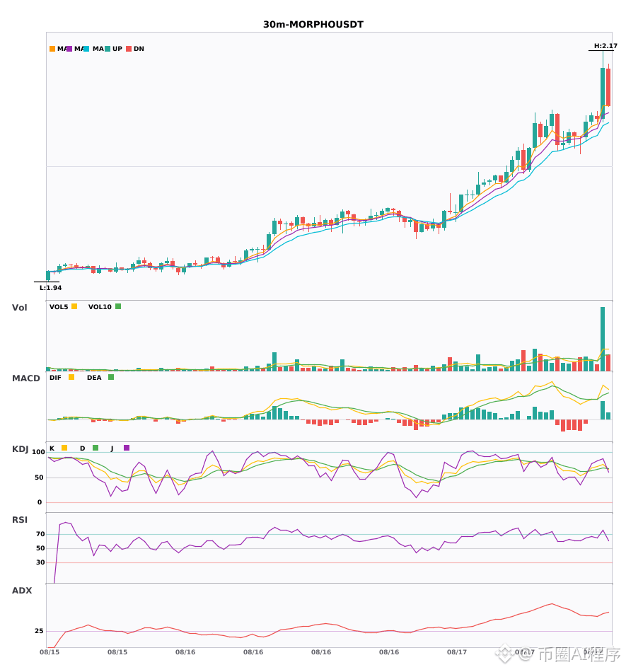The width and height of the screenshot is (626, 672).
Task: Click the red DN legend swatch
Action: (x=129, y=49)
